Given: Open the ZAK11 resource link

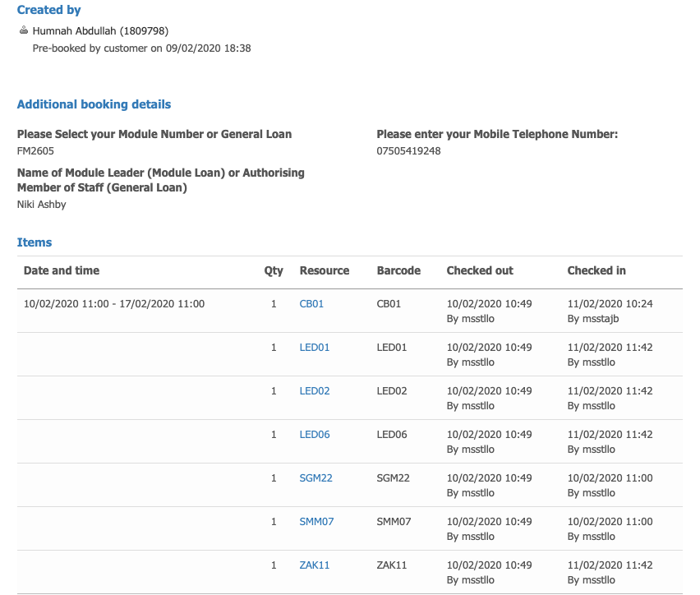Looking at the screenshot, I should (315, 565).
